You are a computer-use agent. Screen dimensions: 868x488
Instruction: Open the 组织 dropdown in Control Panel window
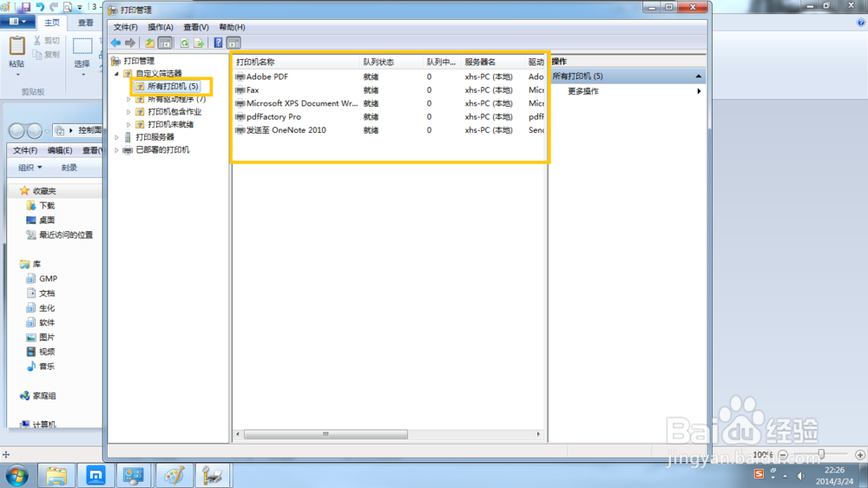30,168
